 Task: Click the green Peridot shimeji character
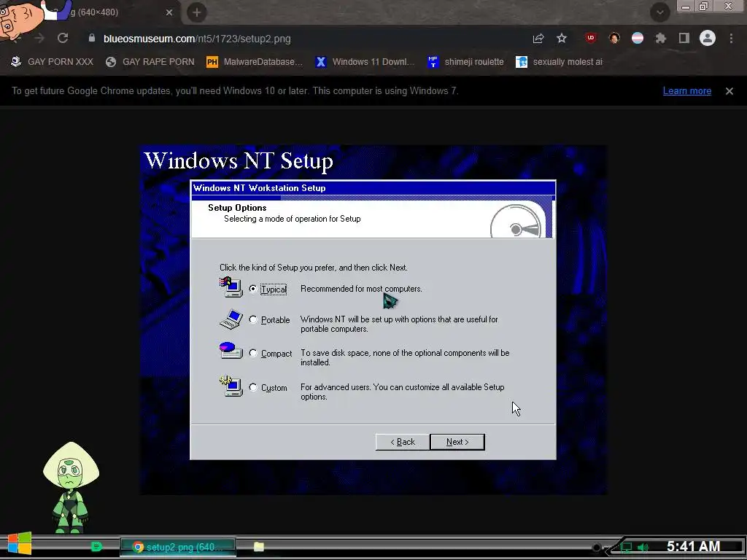tap(71, 487)
